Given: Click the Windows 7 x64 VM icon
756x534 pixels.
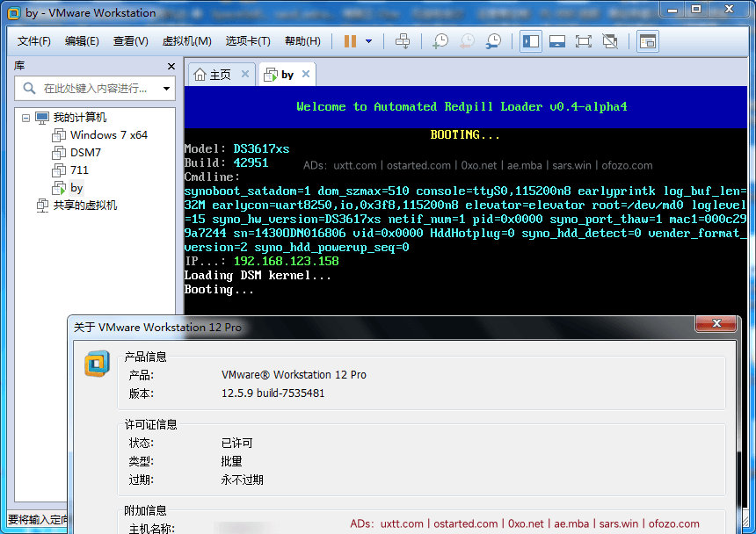Looking at the screenshot, I should 59,135.
